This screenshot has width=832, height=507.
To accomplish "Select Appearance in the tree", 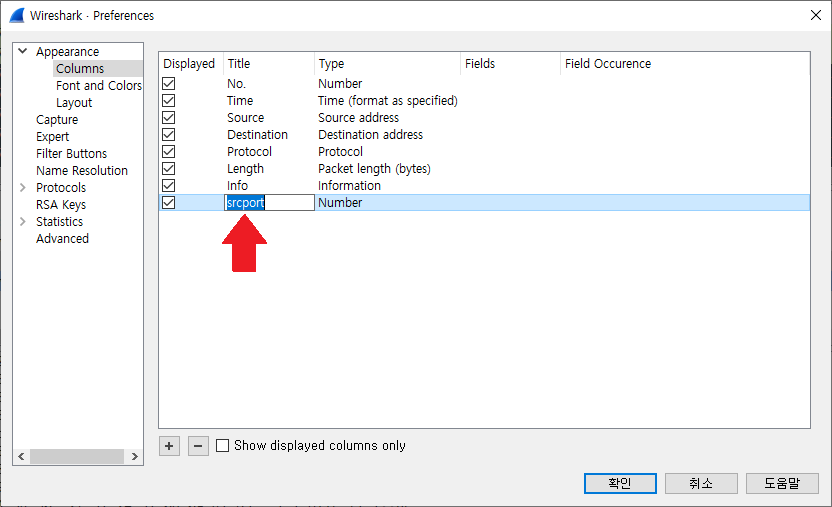I will [67, 51].
